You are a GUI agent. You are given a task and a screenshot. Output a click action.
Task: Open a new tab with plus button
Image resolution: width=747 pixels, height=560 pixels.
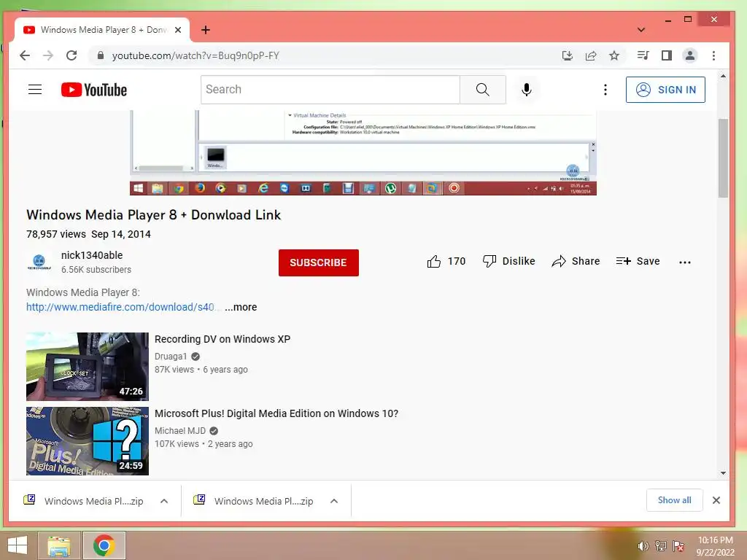205,30
